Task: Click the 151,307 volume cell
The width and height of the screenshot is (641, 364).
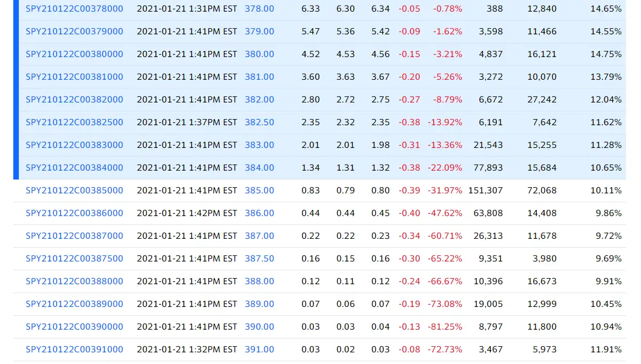Action: coord(486,191)
